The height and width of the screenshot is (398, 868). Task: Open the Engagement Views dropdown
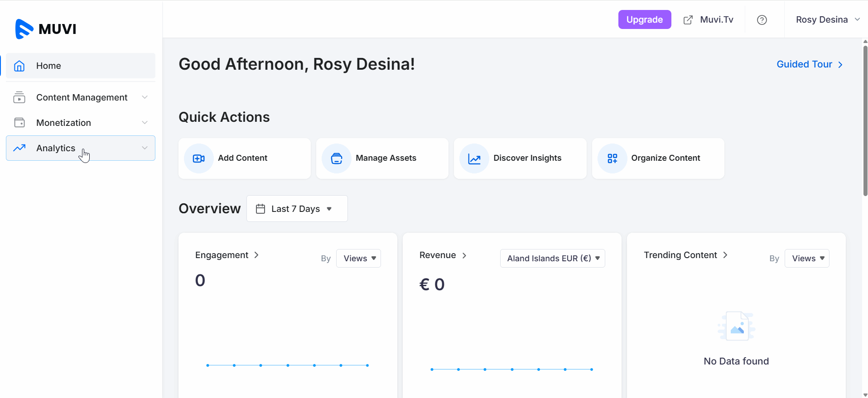pyautogui.click(x=358, y=259)
